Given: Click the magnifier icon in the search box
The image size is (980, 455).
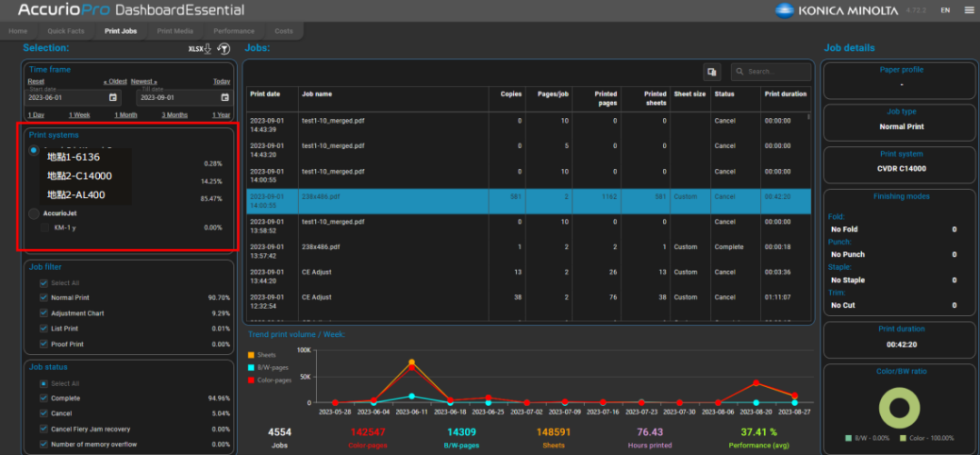Looking at the screenshot, I should tap(739, 72).
